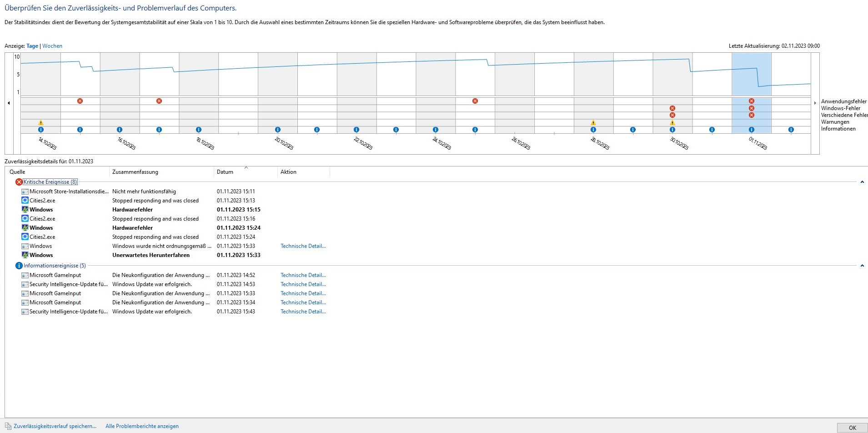868x433 pixels.
Task: Move chart to earlier dates with left arrow
Action: [x=9, y=103]
